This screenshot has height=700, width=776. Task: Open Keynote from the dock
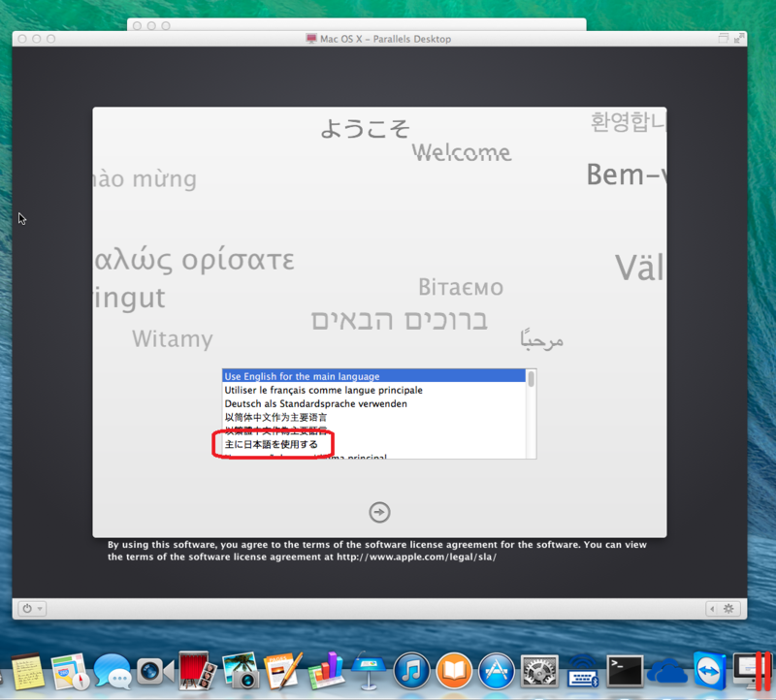pyautogui.click(x=369, y=670)
